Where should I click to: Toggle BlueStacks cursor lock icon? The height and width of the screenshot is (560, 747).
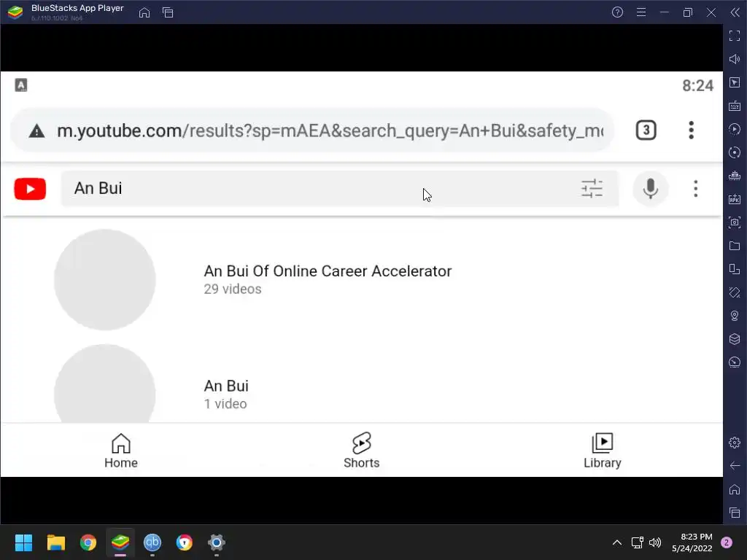pos(735,82)
